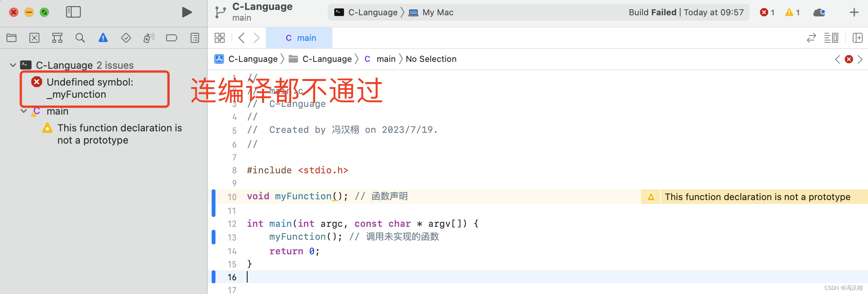
Task: Open the Test navigator diamond icon
Action: click(x=126, y=38)
